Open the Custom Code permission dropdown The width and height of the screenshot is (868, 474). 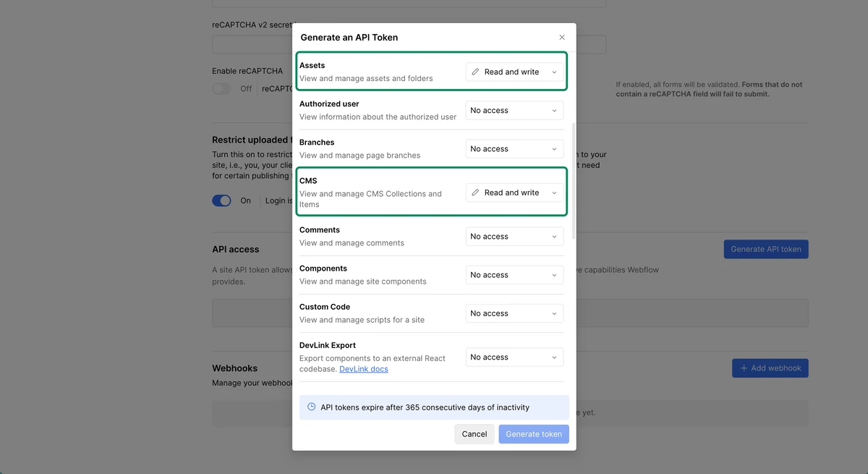click(514, 313)
